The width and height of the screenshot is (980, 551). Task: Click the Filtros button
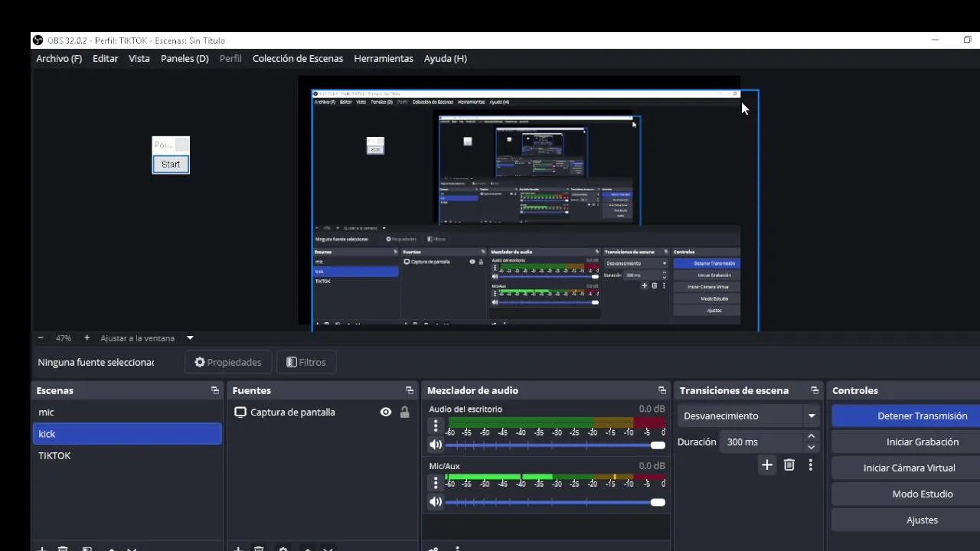(306, 362)
